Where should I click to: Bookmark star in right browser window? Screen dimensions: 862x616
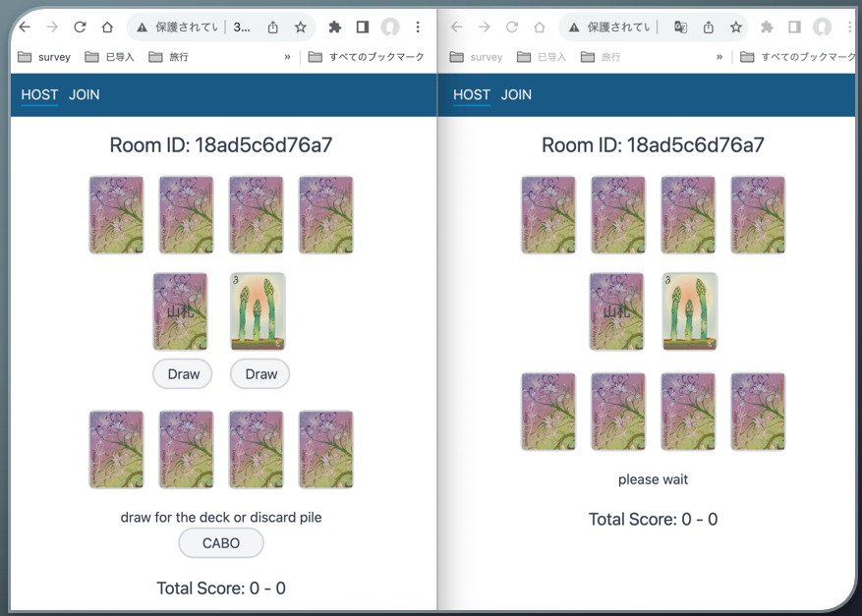[735, 27]
